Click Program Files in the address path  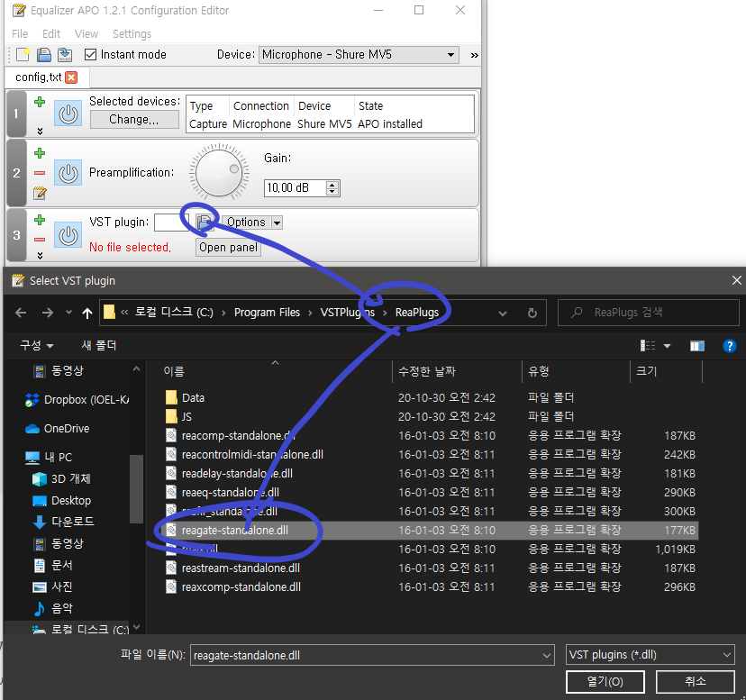coord(267,313)
